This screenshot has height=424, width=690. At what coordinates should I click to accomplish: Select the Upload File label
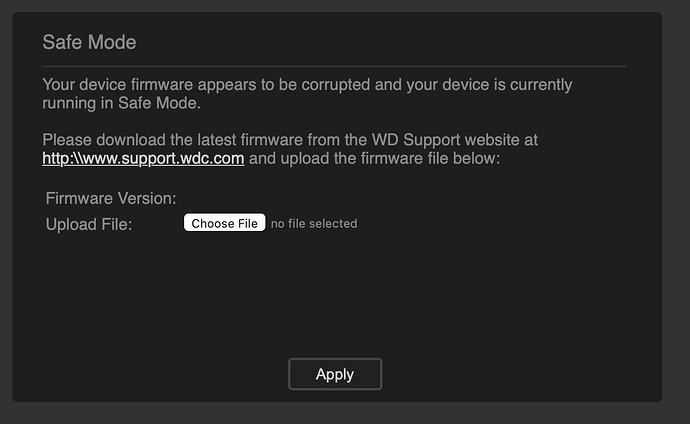click(x=89, y=224)
